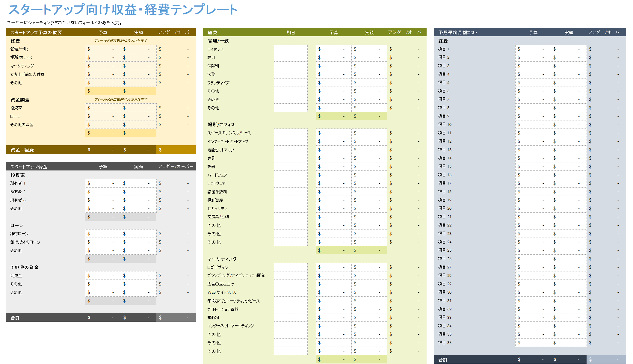Click the 実績 cell for フランチャイズ

[x=369, y=83]
